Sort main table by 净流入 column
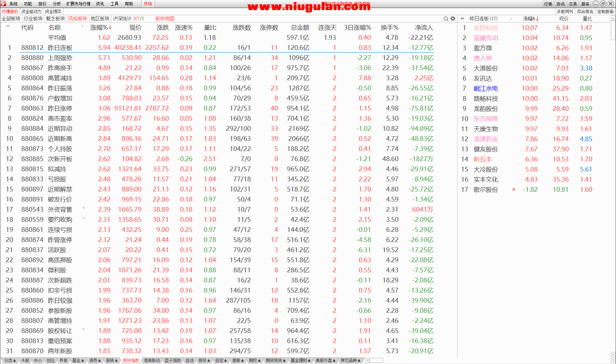616x364 pixels. pos(423,28)
